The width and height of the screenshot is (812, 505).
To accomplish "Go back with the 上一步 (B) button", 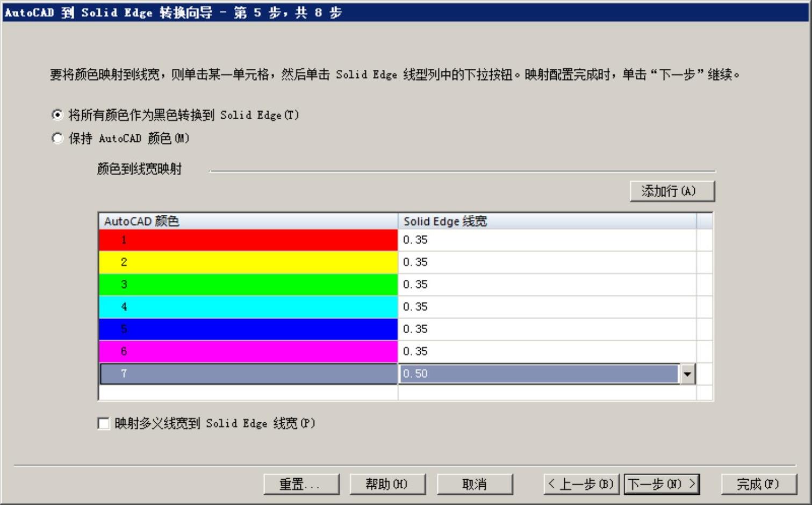I will point(581,484).
